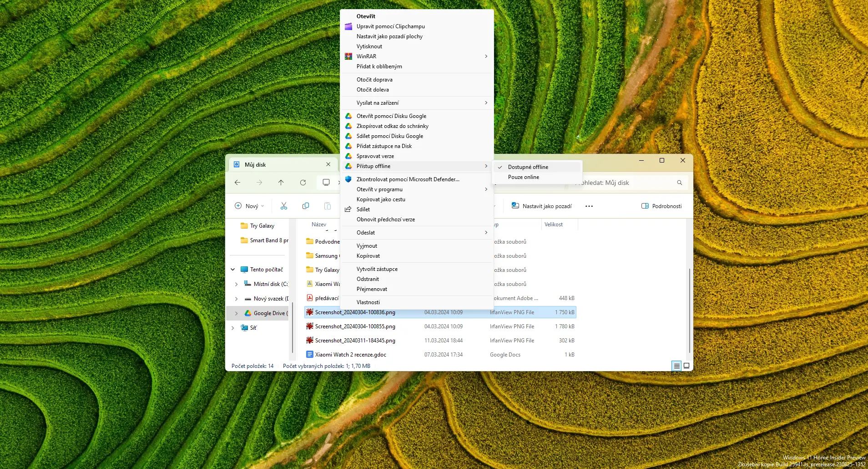Click the Tento počítač computer icon

click(244, 270)
